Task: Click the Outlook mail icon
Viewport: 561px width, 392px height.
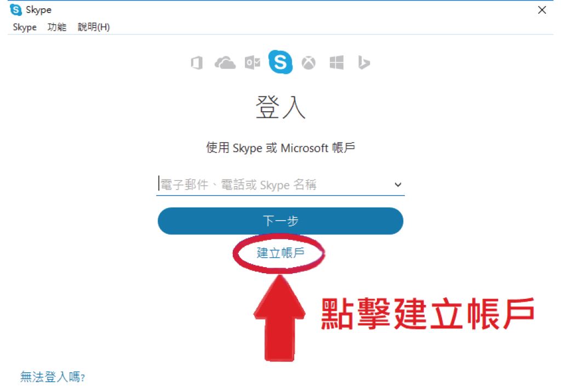Action: [x=253, y=63]
